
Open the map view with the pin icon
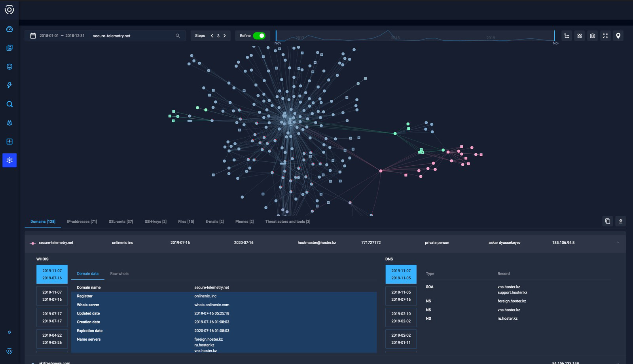pos(618,36)
